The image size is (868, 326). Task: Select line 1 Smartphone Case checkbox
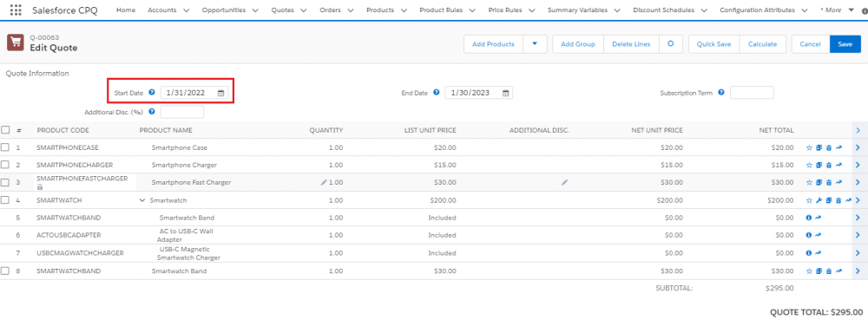5,147
